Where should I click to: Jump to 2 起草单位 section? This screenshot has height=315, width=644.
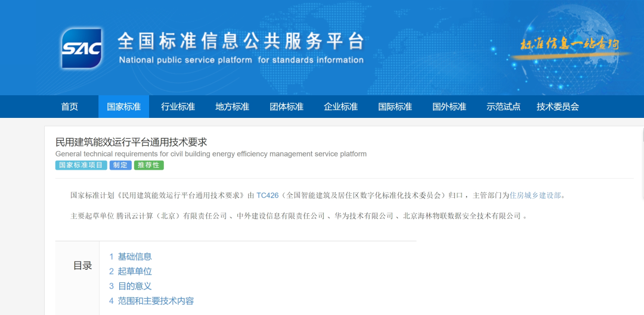click(x=131, y=272)
